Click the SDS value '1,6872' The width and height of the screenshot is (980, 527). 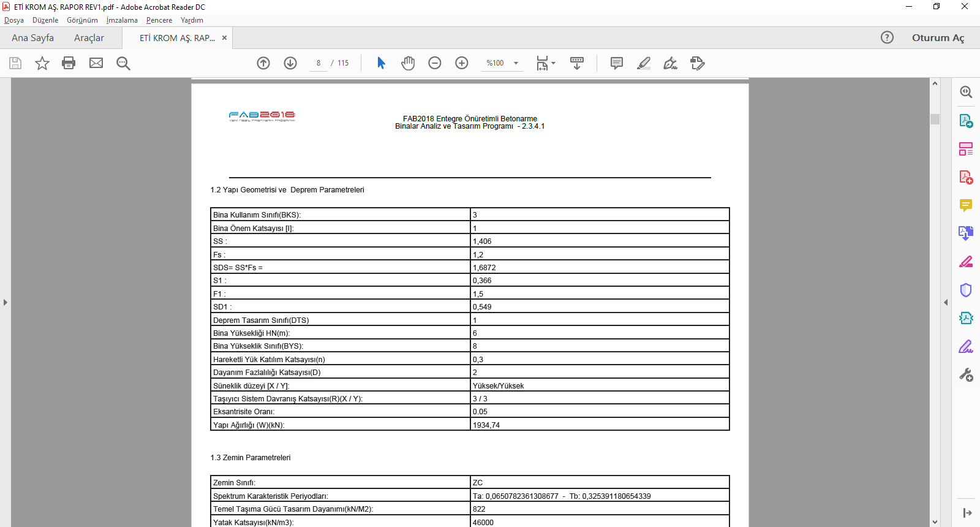tap(484, 268)
